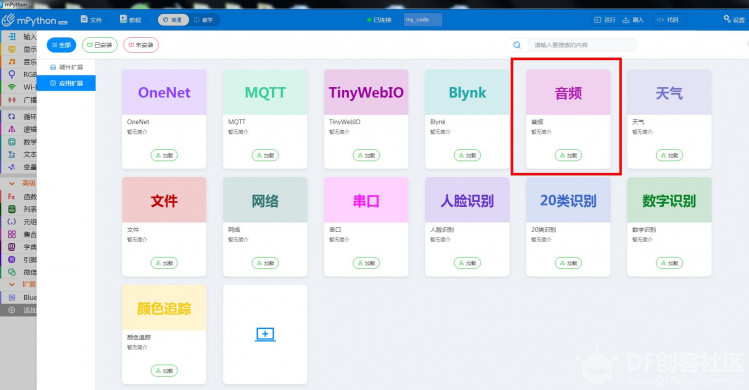Click the MQTT card banner
The image size is (749, 390).
click(265, 92)
